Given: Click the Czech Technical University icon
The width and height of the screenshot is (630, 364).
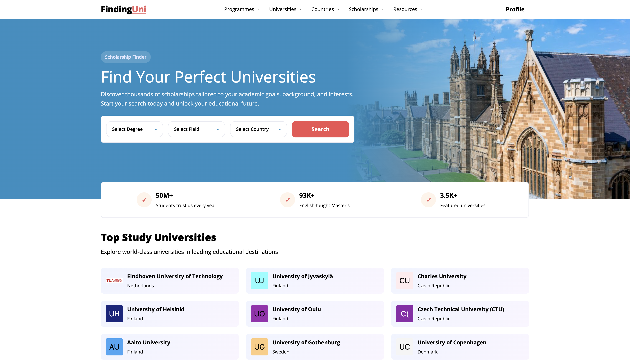Looking at the screenshot, I should pyautogui.click(x=404, y=314).
